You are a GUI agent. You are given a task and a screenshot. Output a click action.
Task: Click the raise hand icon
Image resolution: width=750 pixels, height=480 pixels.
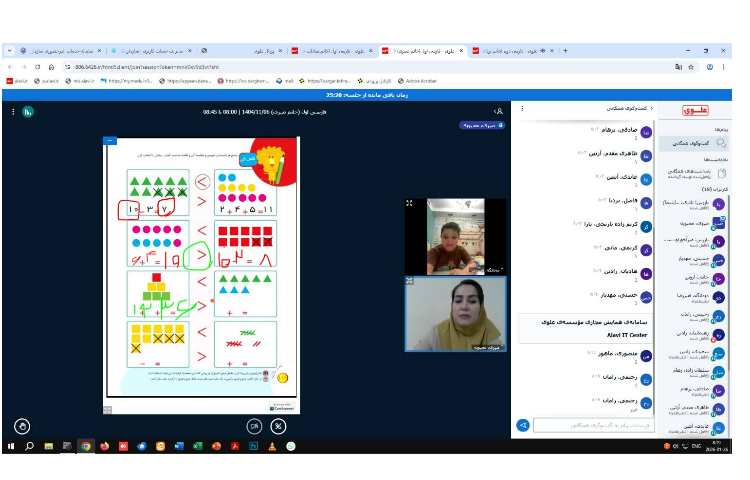pos(22,425)
